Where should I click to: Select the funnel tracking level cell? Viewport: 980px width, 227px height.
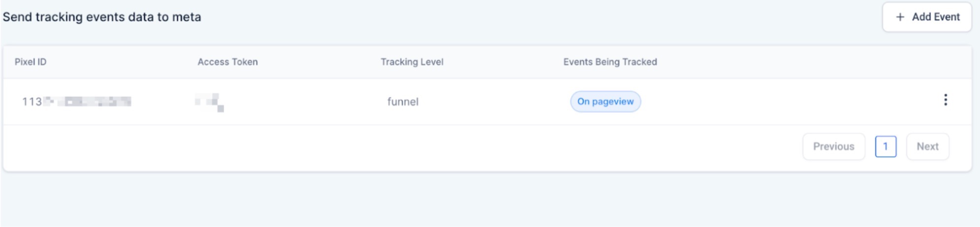[x=403, y=102]
